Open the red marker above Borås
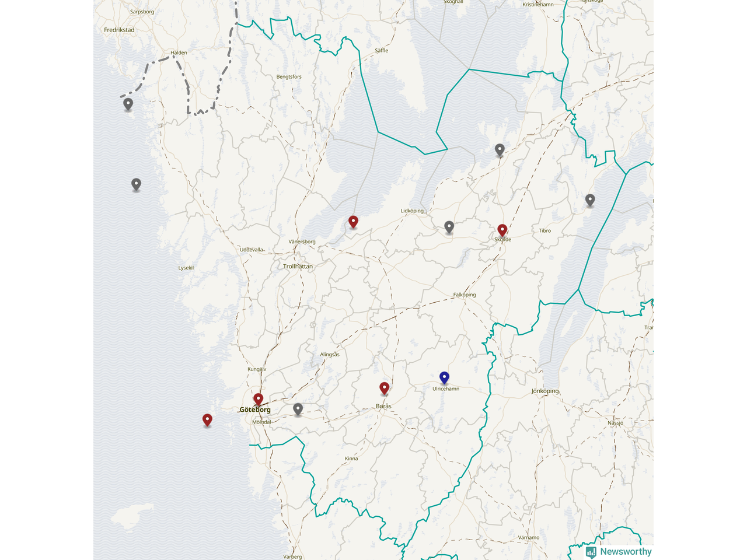The height and width of the screenshot is (560, 747). 384,388
